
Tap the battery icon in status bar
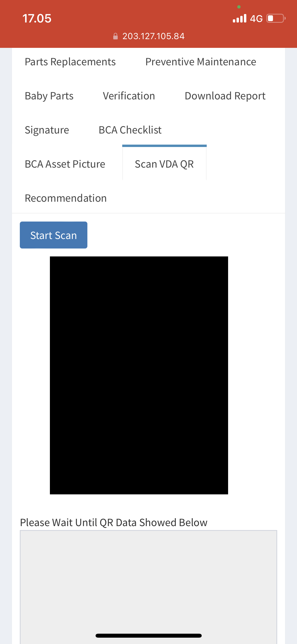point(276,19)
